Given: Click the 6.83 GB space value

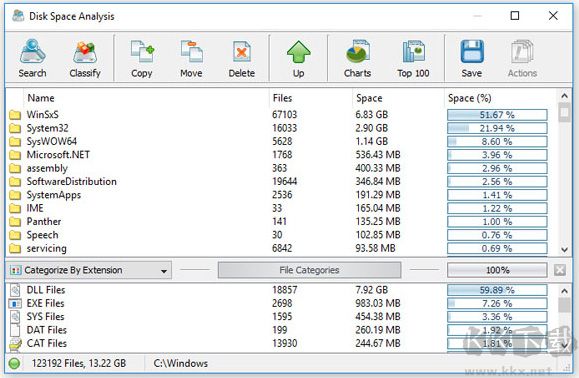Looking at the screenshot, I should click(x=372, y=115).
